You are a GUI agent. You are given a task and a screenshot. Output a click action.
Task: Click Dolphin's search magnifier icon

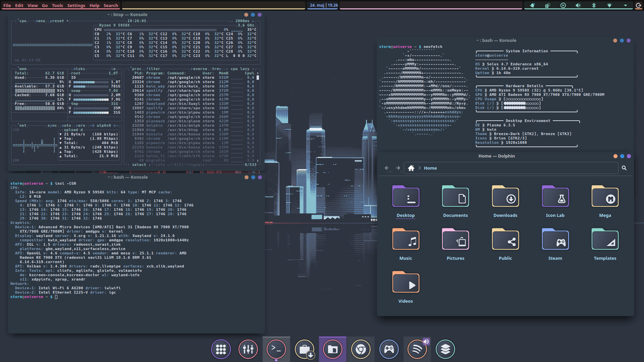[624, 168]
